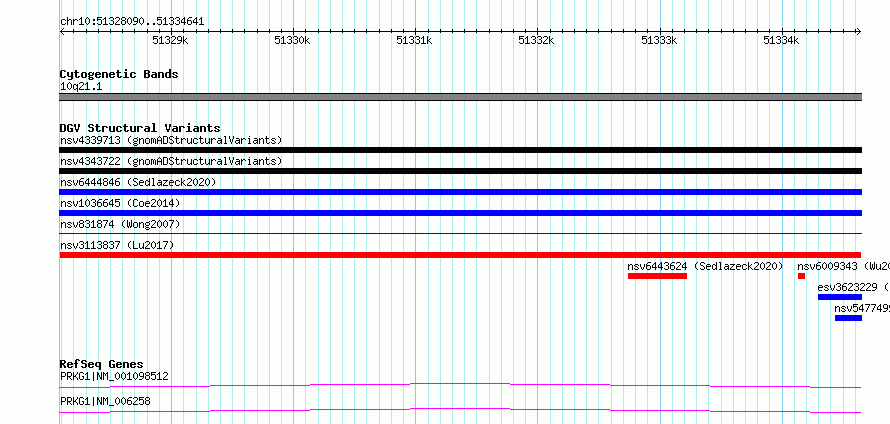Click the blue bar below nsv547749 label
This screenshot has height=424, width=890.
(x=848, y=318)
